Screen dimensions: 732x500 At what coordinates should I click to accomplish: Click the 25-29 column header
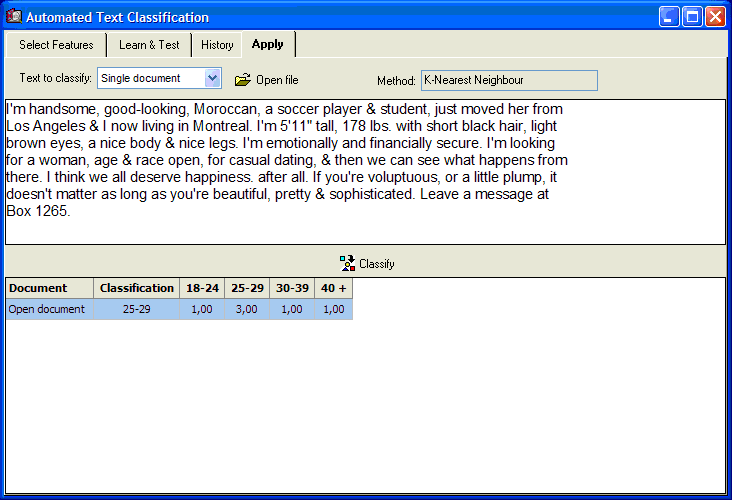pyautogui.click(x=247, y=288)
